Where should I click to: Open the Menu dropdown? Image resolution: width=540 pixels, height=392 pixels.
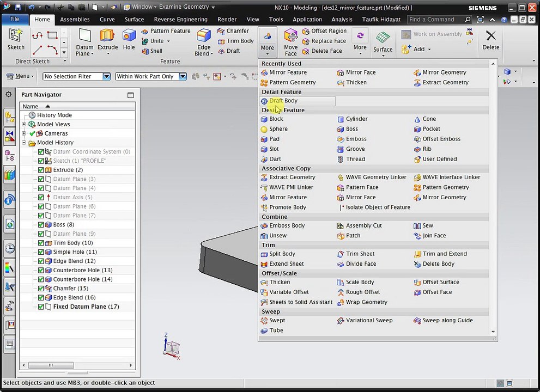(20, 76)
